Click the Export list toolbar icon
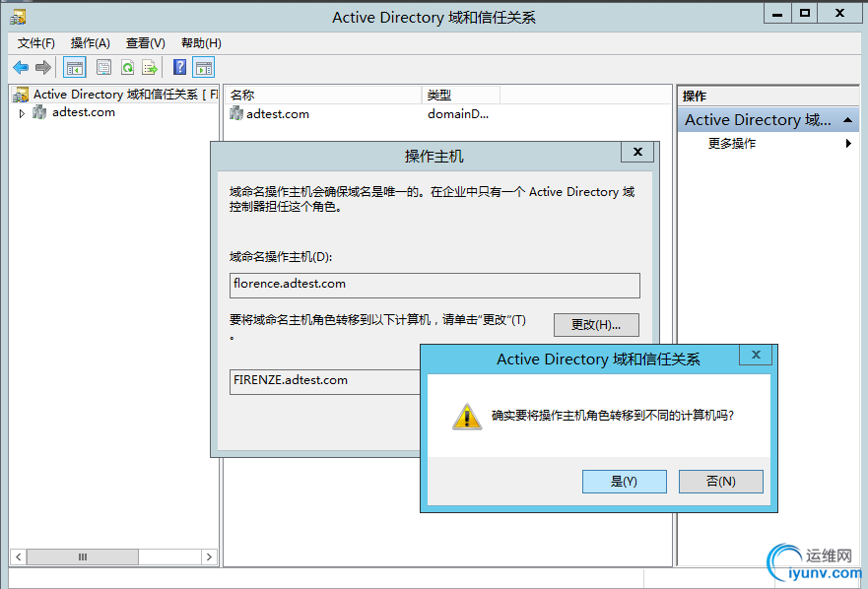868x589 pixels. click(x=150, y=68)
